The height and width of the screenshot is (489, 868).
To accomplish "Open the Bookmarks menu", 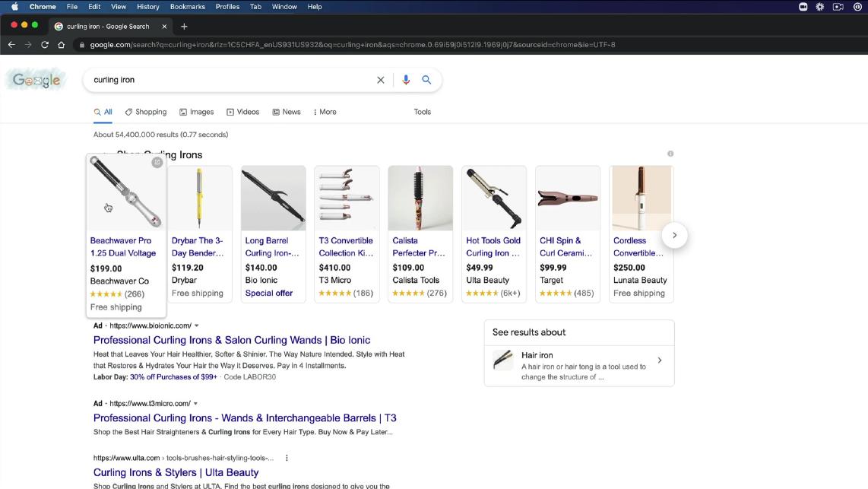I will point(188,7).
